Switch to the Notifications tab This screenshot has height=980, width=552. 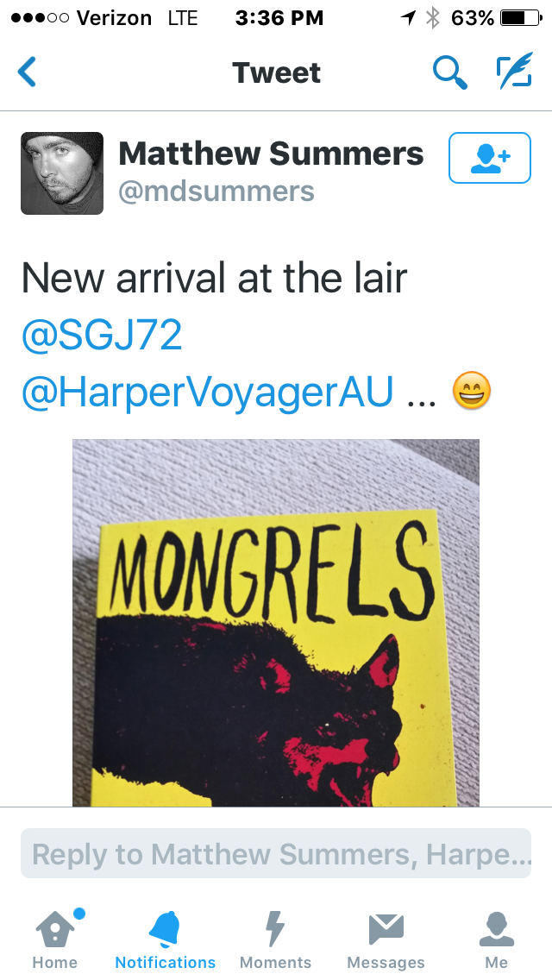(165, 939)
